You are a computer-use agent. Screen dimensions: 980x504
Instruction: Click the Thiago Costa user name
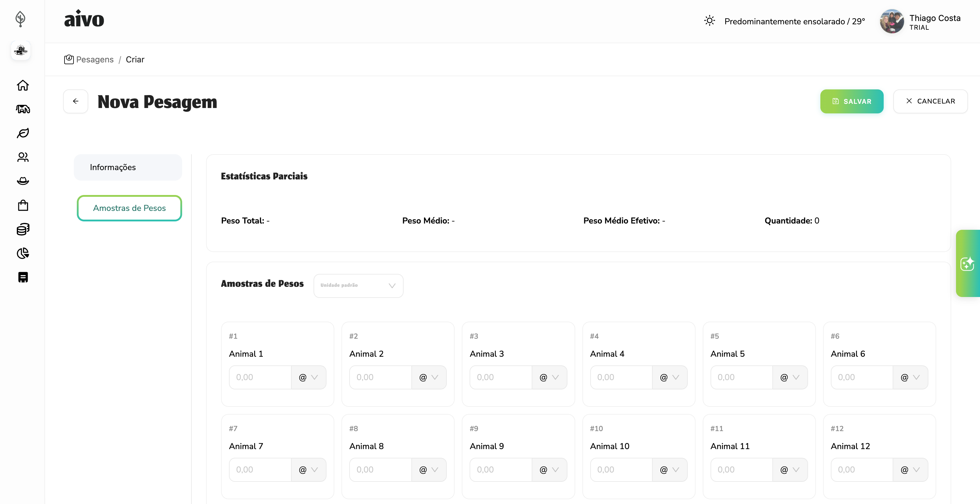click(x=935, y=18)
